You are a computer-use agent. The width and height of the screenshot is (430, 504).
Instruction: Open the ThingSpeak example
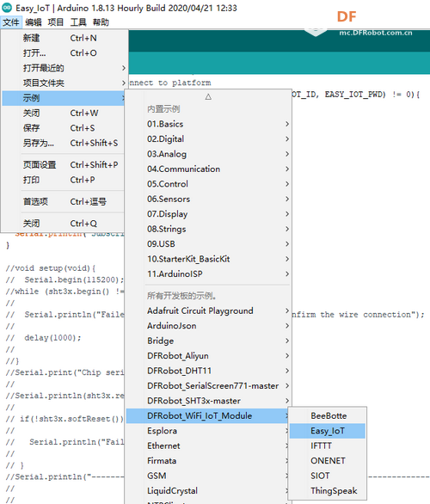click(x=328, y=491)
